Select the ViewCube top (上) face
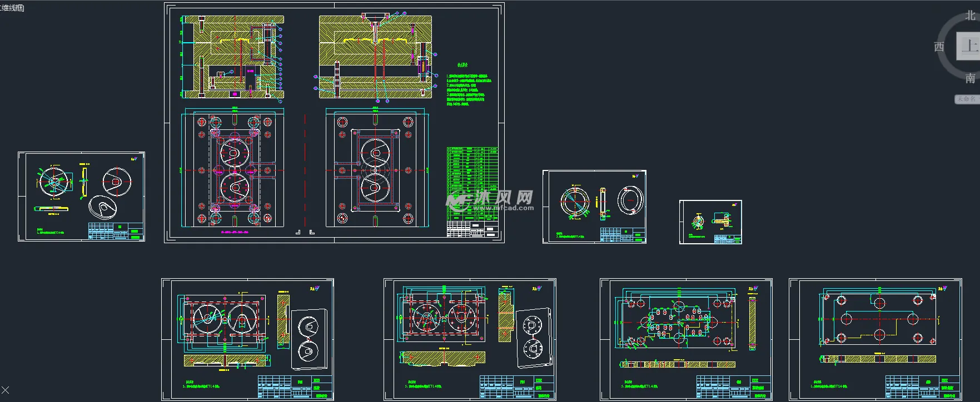 point(969,46)
